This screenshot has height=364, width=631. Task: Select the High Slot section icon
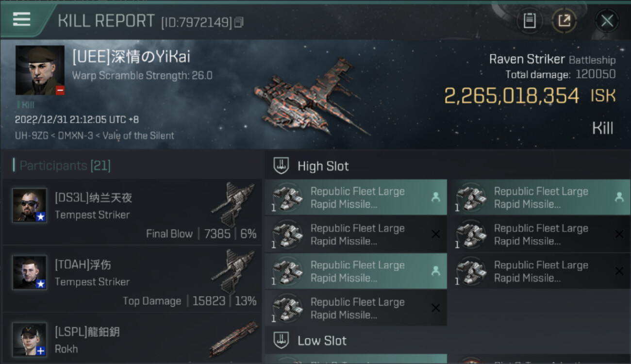(x=282, y=166)
